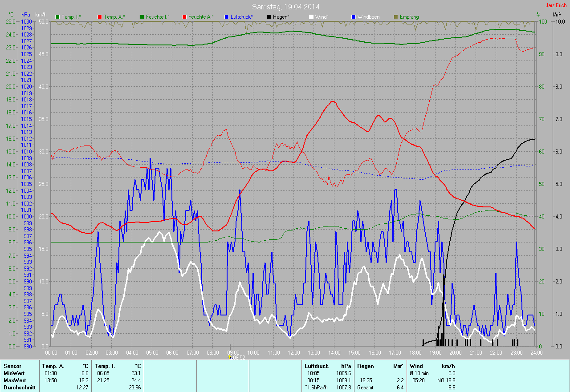Click the rain total value '6.4'
This screenshot has width=570, height=392.
[399, 387]
